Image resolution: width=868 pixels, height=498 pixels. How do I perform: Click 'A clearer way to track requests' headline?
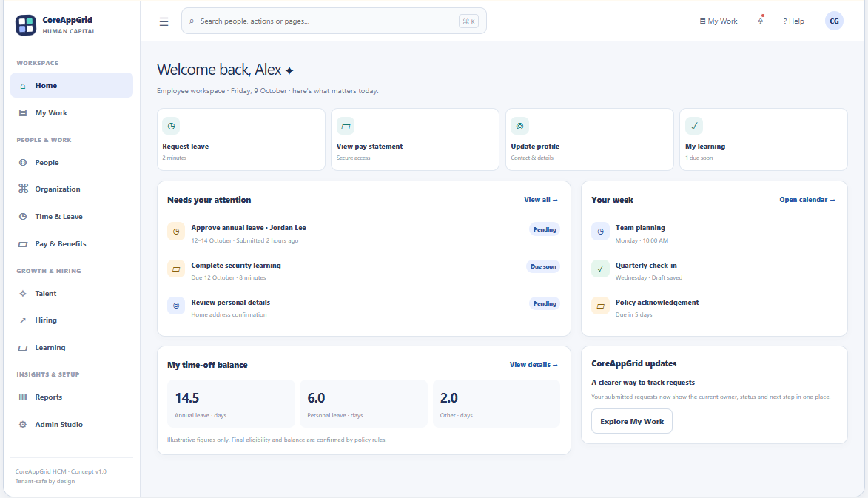[643, 383]
